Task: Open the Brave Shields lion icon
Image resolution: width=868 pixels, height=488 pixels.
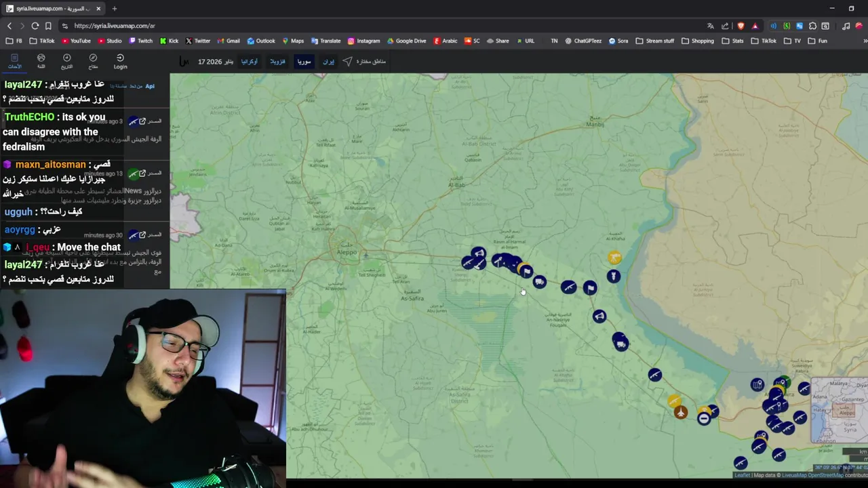Action: tap(741, 26)
